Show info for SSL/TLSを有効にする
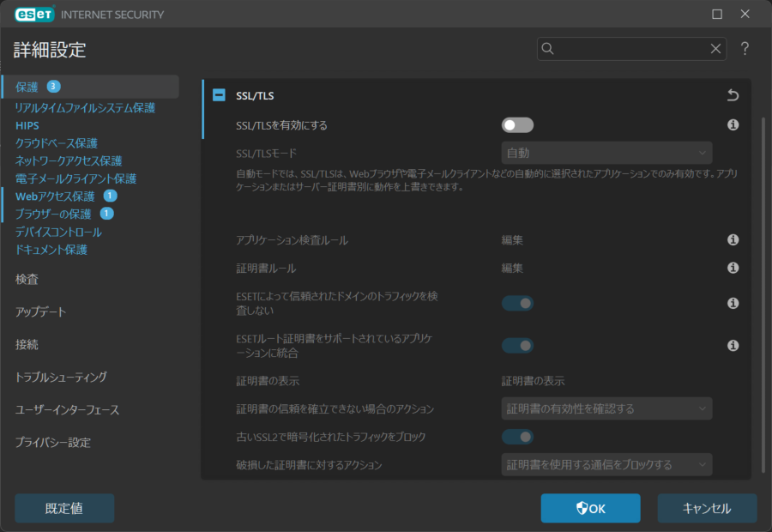This screenshot has height=532, width=772. pyautogui.click(x=733, y=125)
